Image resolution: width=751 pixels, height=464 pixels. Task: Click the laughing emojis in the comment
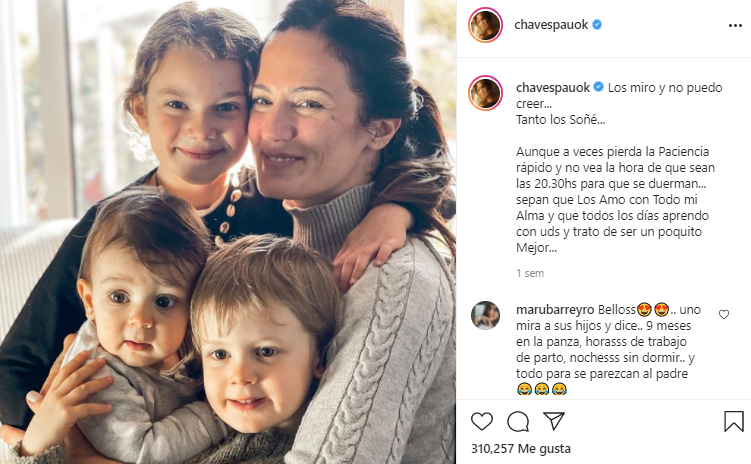[x=542, y=389]
